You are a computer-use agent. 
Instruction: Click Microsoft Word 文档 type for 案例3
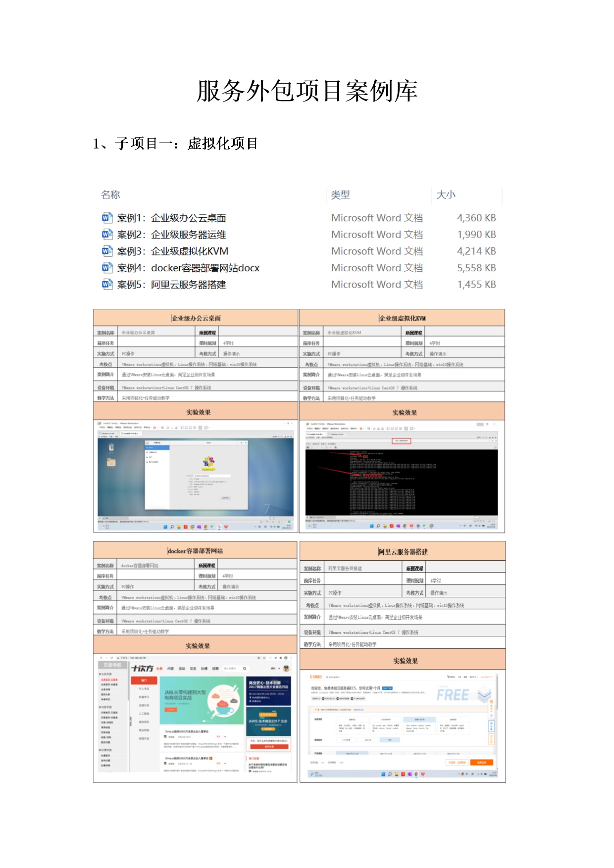377,251
